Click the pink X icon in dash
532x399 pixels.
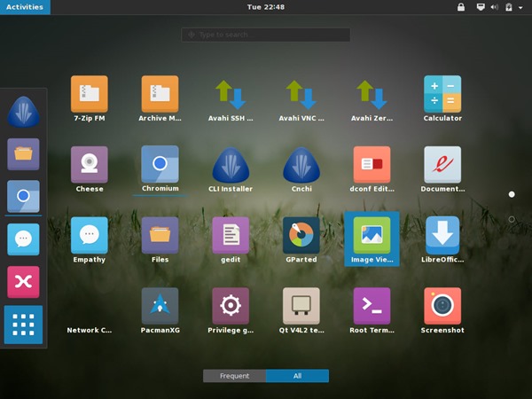23,282
